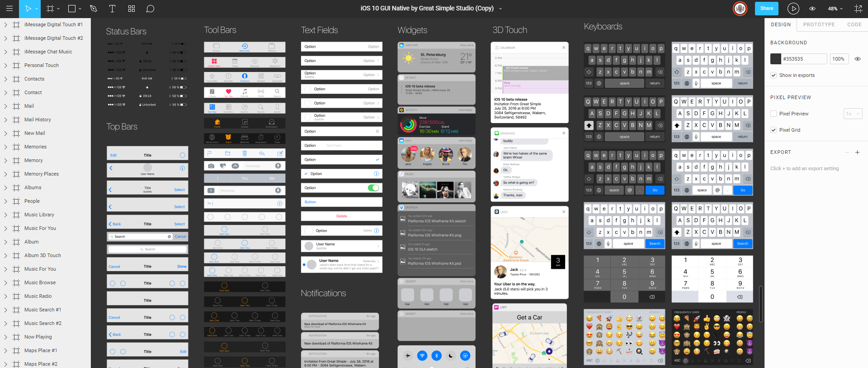The image size is (868, 368).
Task: Click the Memory layer row
Action: 45,160
